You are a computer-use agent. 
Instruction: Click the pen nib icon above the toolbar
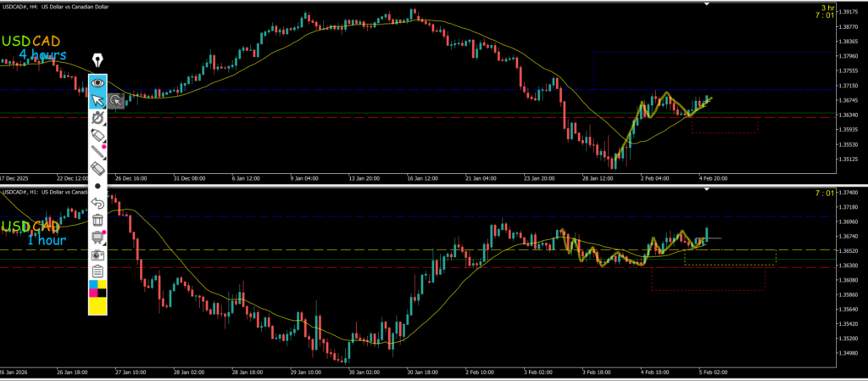pos(98,60)
